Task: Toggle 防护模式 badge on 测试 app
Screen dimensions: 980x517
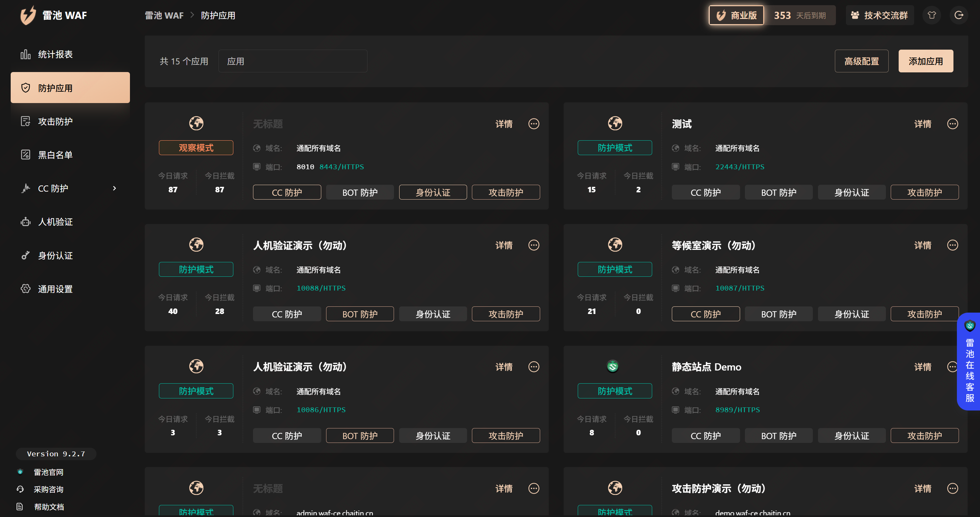Action: [614, 148]
